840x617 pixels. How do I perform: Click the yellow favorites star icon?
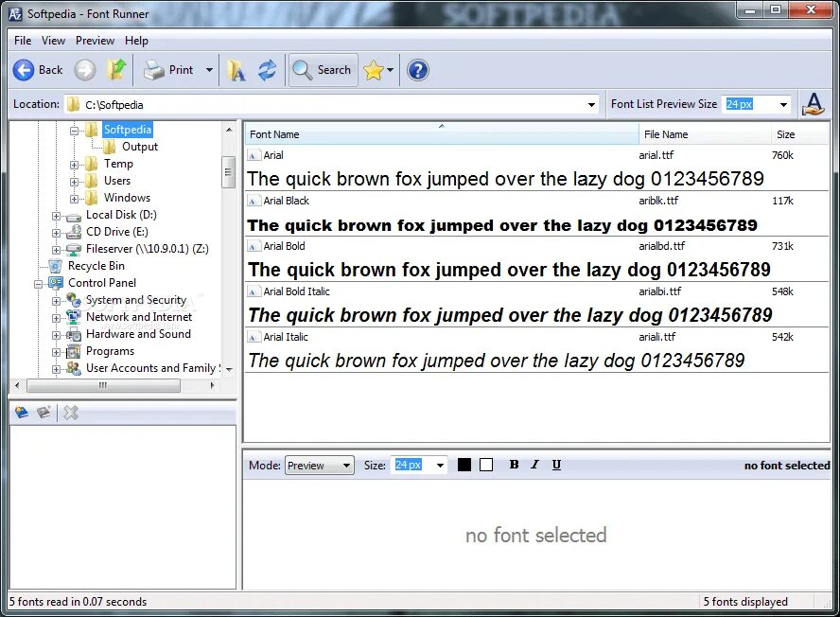(x=374, y=70)
